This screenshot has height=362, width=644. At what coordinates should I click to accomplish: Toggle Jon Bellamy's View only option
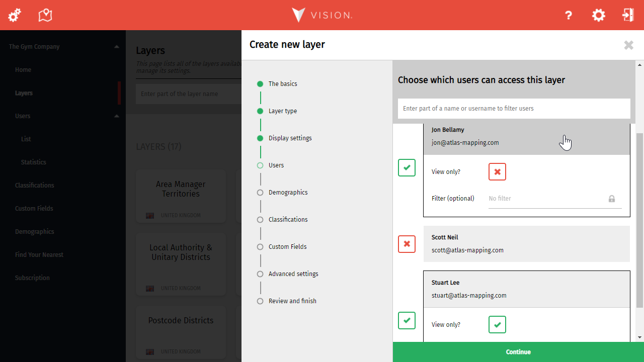497,171
